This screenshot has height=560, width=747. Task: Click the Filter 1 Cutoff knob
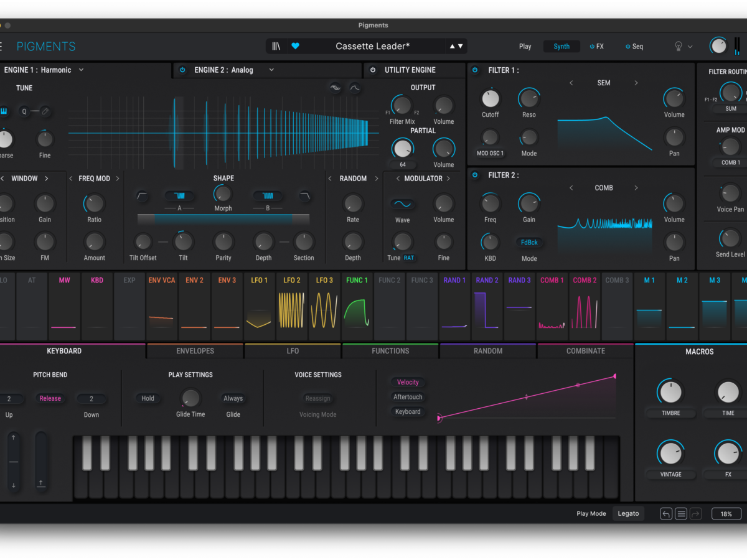[x=491, y=98]
